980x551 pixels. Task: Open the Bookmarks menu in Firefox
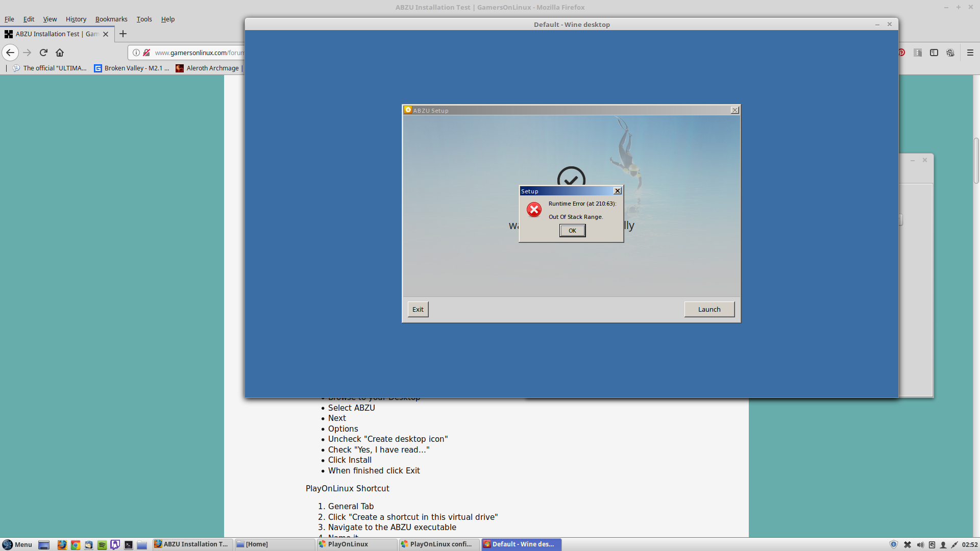(111, 19)
